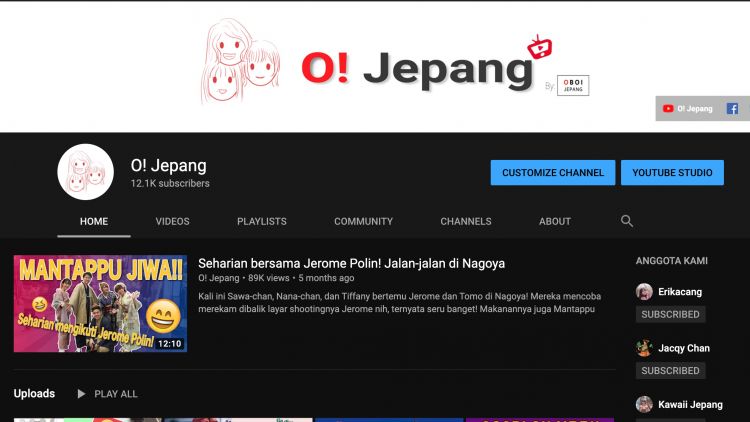Open YouTube Studio button
The width and height of the screenshot is (750, 422).
(672, 173)
